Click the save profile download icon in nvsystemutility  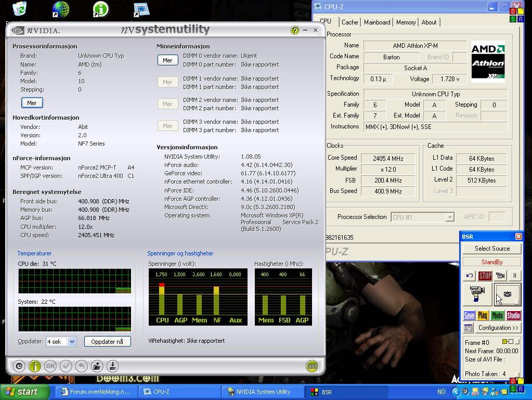[113, 366]
